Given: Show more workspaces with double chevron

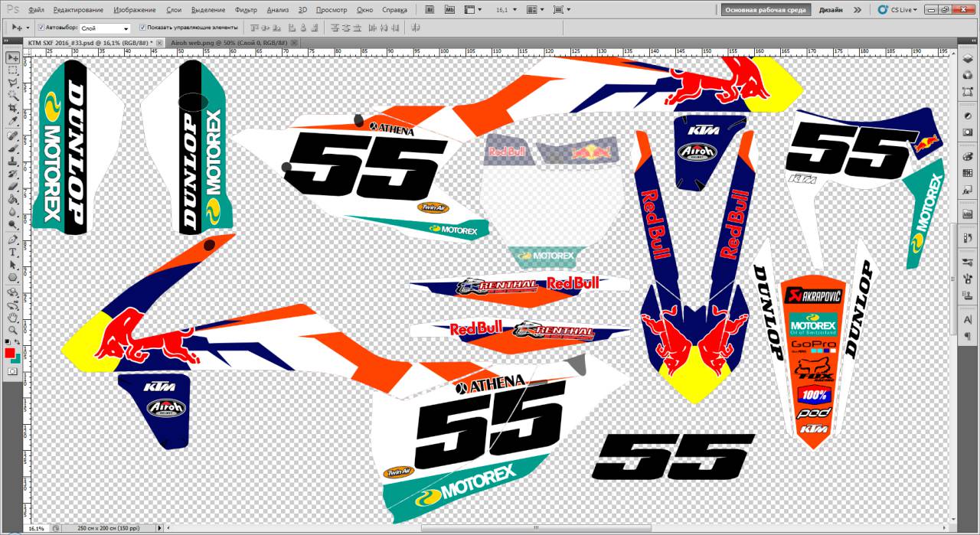Looking at the screenshot, I should (857, 10).
